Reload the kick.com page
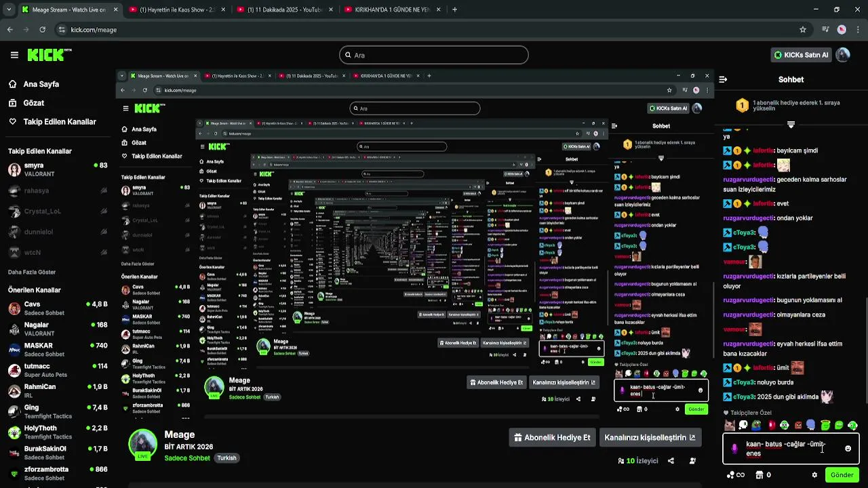Screen dimensions: 868x488 click(42, 30)
